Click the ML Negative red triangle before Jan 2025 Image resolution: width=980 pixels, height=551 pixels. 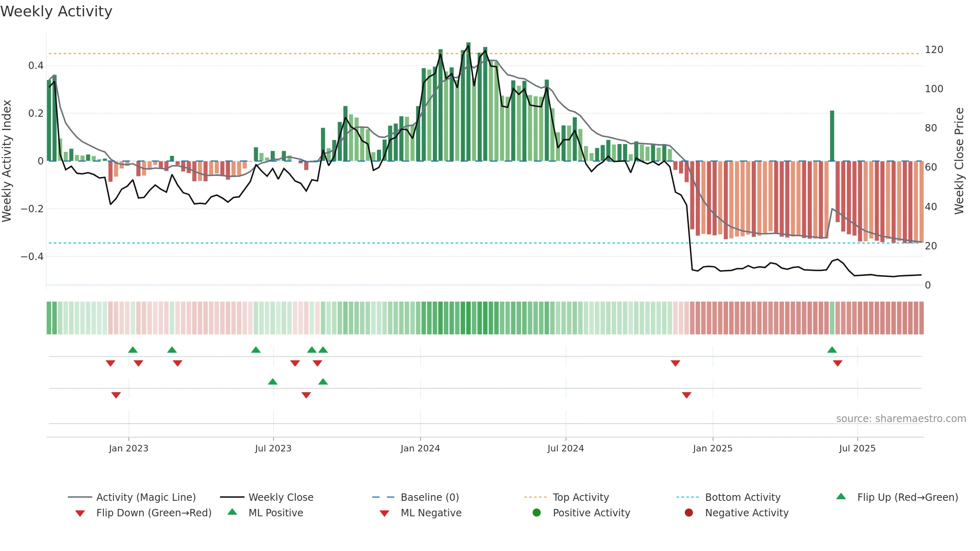tap(687, 395)
